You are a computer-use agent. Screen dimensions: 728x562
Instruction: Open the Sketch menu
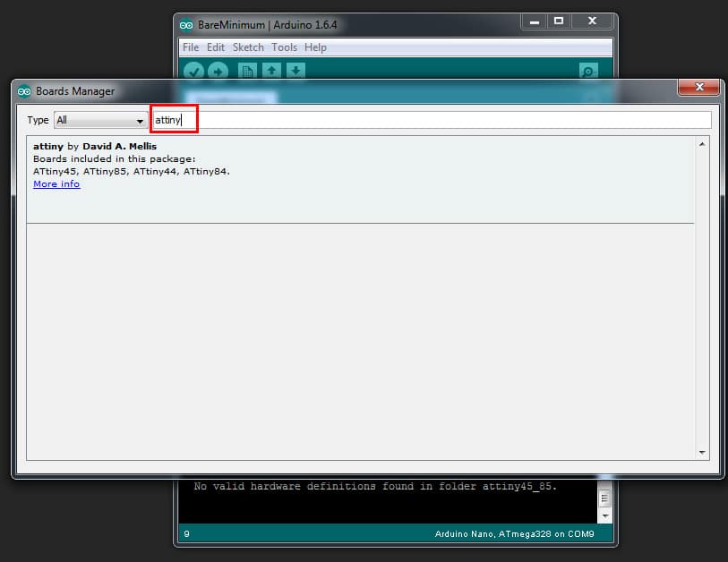[x=248, y=47]
